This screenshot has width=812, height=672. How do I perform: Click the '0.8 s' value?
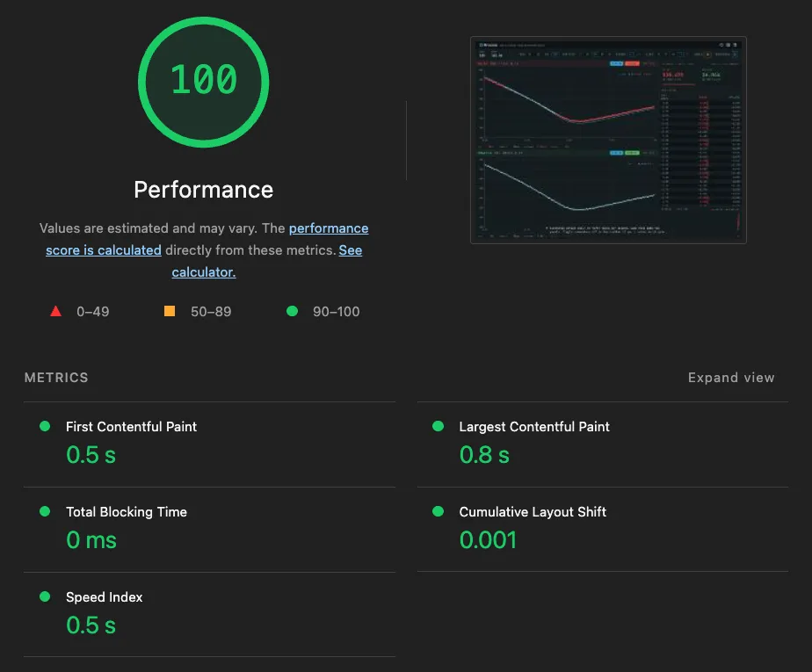pyautogui.click(x=484, y=455)
